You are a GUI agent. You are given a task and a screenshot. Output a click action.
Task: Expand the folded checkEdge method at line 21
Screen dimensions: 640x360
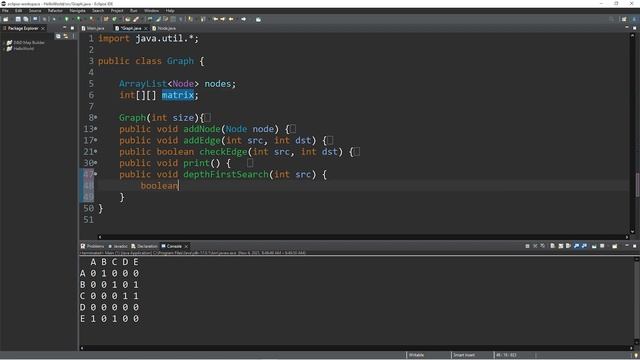click(96, 151)
